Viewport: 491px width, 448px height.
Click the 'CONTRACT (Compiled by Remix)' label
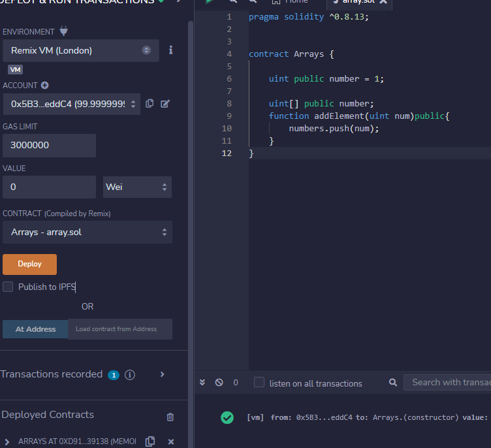pyautogui.click(x=57, y=214)
